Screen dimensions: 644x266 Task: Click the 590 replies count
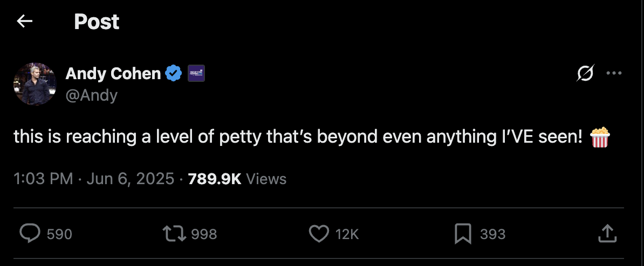click(59, 234)
